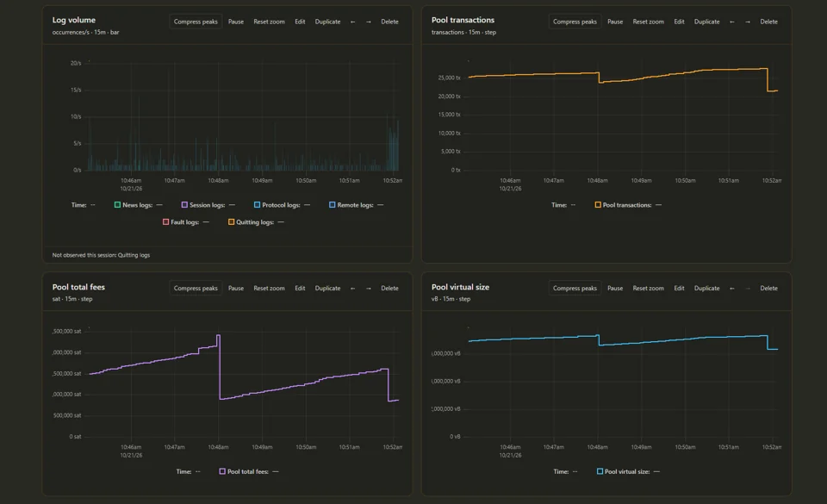827x504 pixels.
Task: Edit the Log volume panel
Action: tap(300, 22)
